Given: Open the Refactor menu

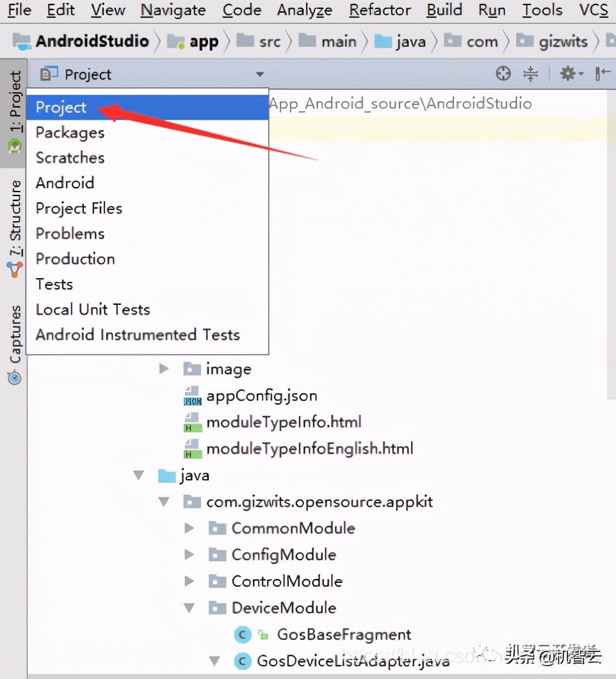Looking at the screenshot, I should pos(380,10).
